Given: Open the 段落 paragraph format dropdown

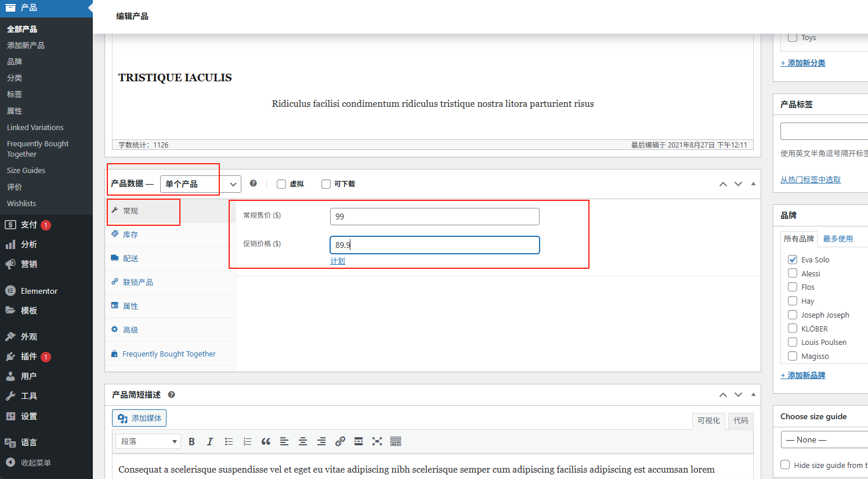Looking at the screenshot, I should tap(148, 441).
